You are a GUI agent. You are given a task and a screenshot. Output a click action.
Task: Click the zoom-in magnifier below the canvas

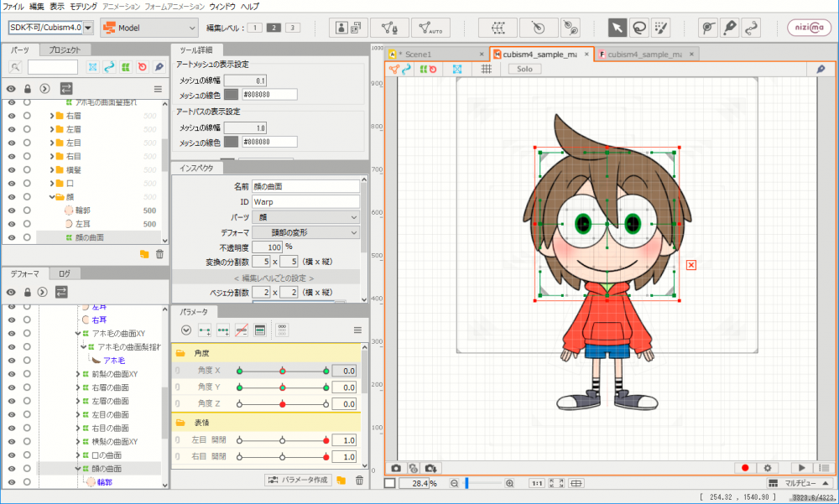[x=509, y=483]
